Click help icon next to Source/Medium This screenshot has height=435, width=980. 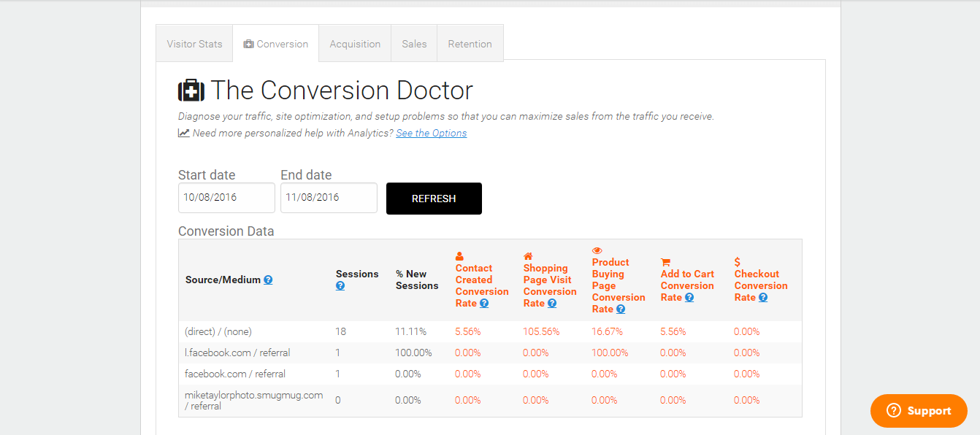coord(268,280)
